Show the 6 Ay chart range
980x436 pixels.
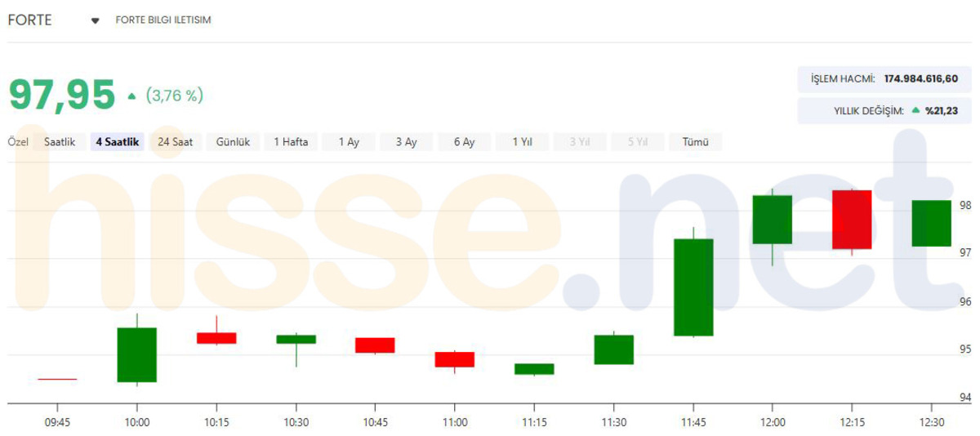pos(465,142)
